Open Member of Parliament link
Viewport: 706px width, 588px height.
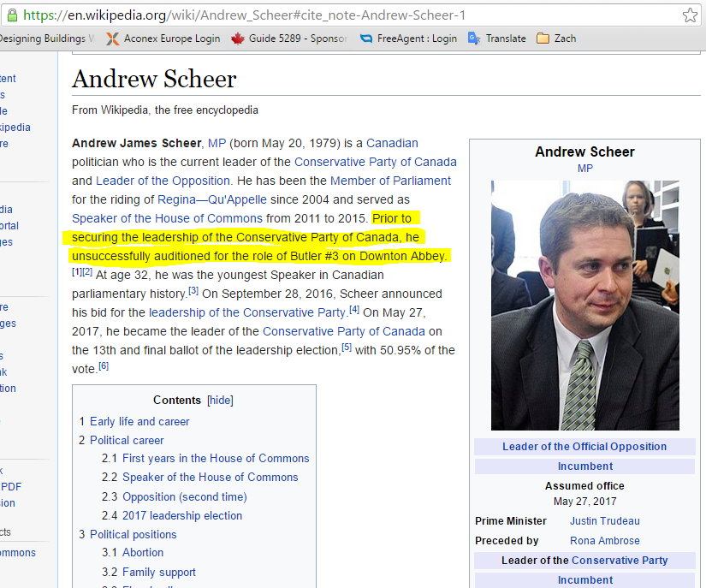[x=390, y=181]
